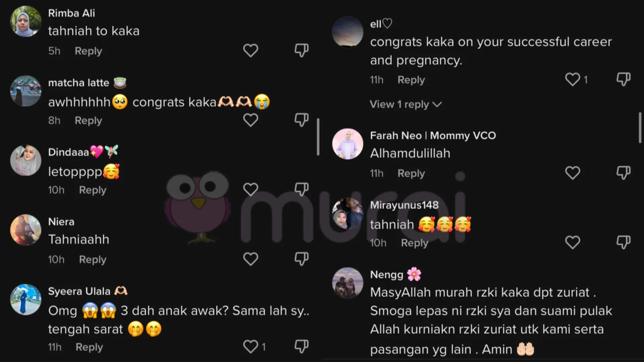Like Farah Neo's Alhamdulillah comment
644x362 pixels.
pyautogui.click(x=573, y=173)
